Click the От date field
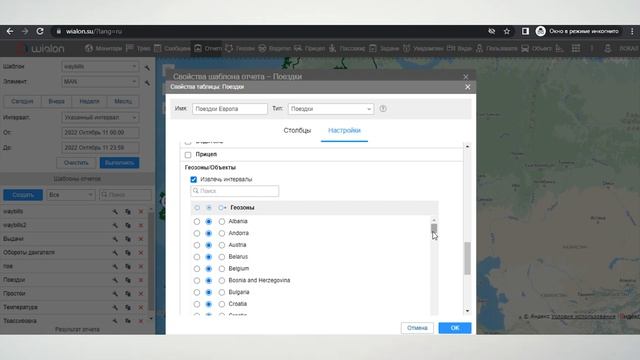 100,133
